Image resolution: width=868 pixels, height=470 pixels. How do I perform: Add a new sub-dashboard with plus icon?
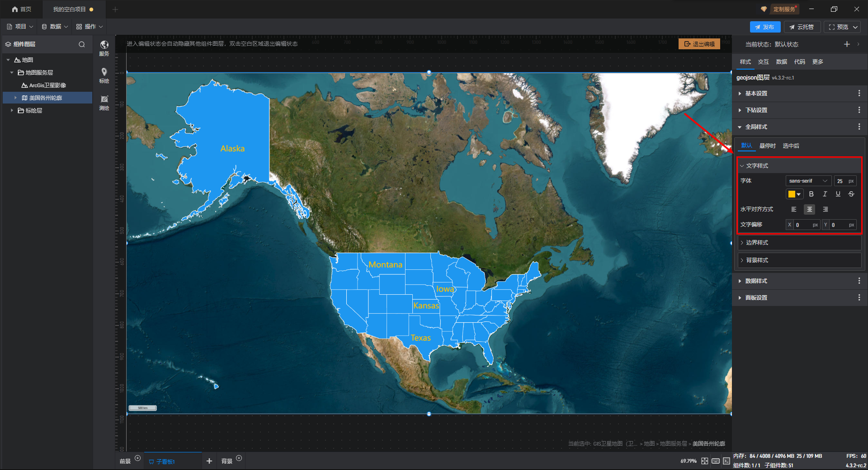[209, 461]
